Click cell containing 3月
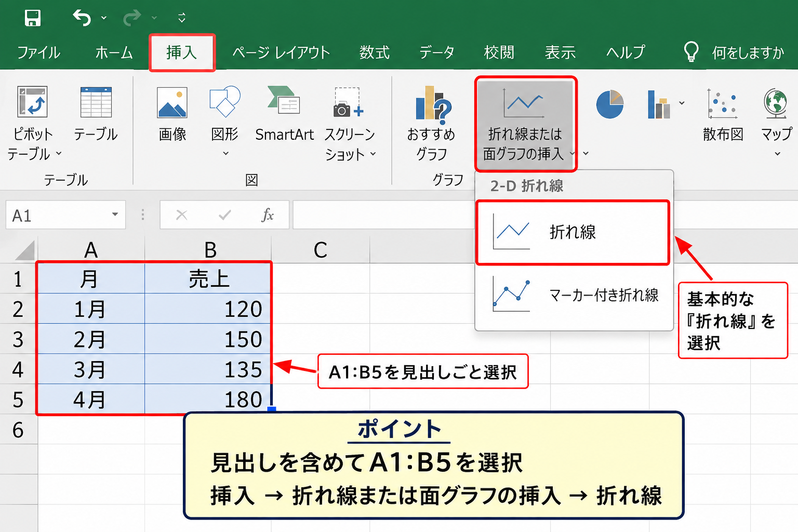 pos(90,369)
